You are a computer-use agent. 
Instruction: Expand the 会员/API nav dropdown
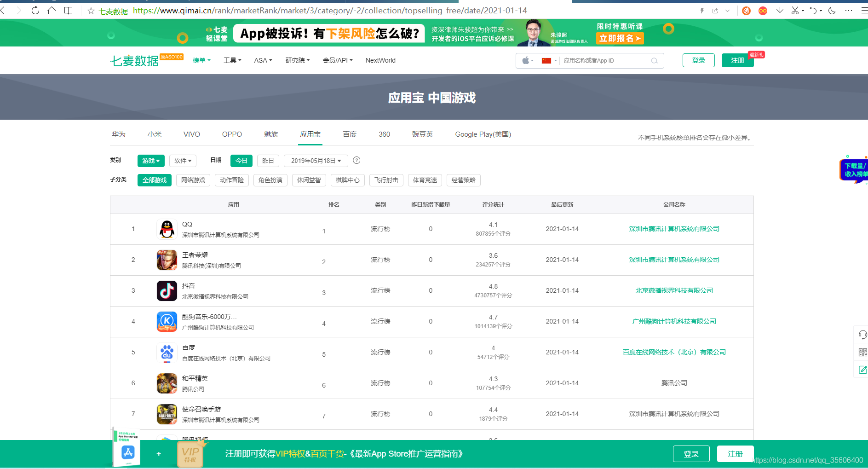point(338,60)
